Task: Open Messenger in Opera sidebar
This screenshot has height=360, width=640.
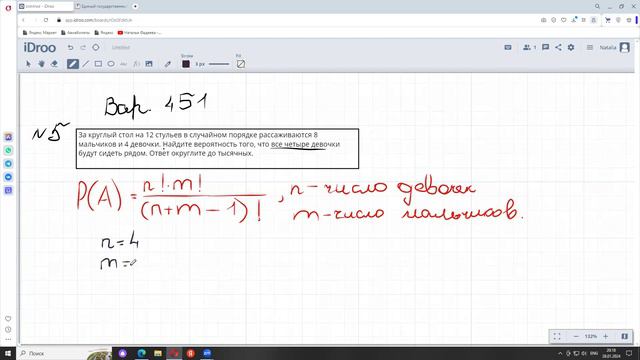Action: [x=8, y=177]
